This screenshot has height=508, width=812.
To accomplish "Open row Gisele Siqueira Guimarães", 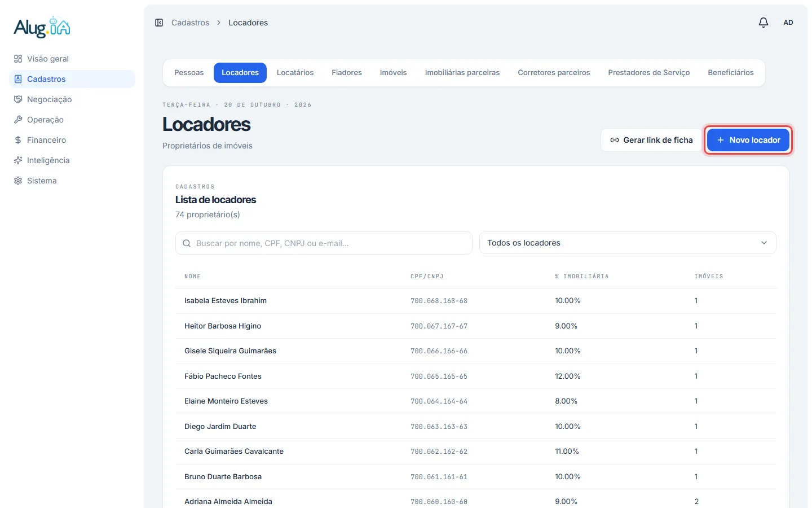I will [x=476, y=351].
